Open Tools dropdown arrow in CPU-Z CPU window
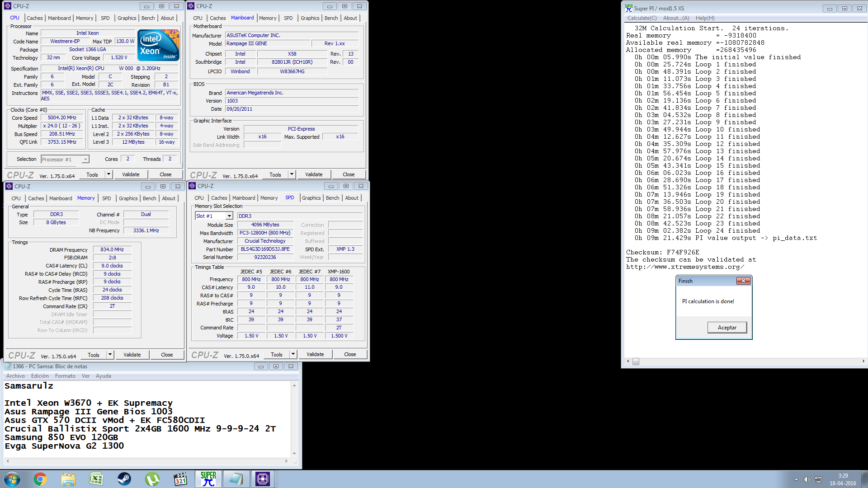The image size is (868, 488). [x=108, y=174]
